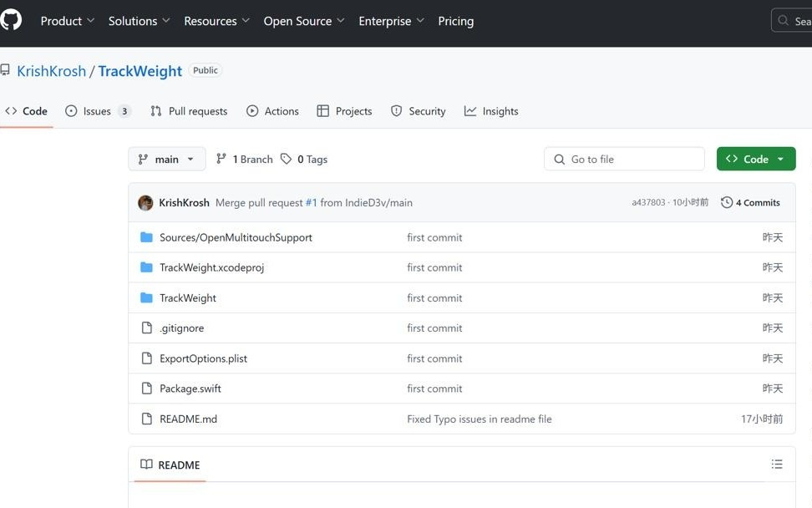812x508 pixels.
Task: Open the ExportOptions.plist file
Action: pos(203,359)
